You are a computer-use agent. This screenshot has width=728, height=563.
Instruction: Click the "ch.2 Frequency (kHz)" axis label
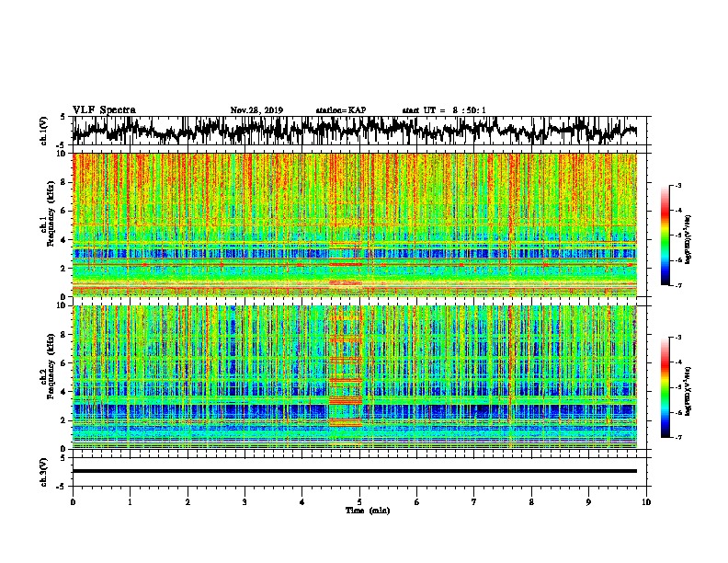(x=49, y=366)
